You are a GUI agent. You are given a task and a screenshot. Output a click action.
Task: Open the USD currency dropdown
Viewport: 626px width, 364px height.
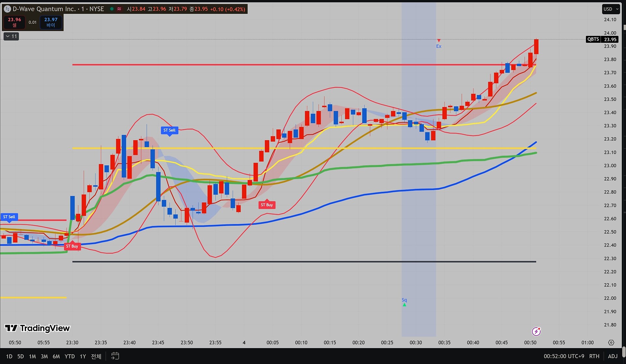[x=610, y=9]
